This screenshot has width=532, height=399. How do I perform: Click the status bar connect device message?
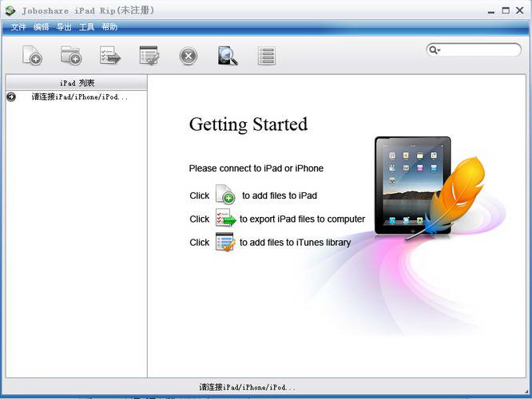click(x=248, y=387)
